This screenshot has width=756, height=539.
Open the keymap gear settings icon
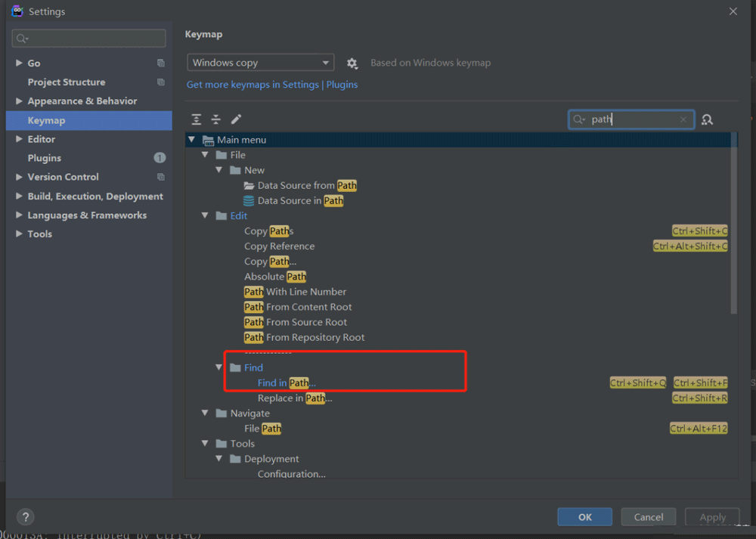[x=352, y=64]
